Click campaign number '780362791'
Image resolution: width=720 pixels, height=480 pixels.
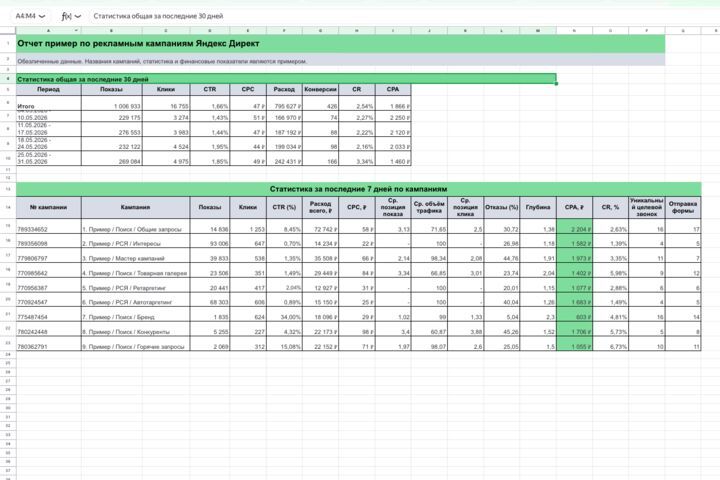coord(49,344)
